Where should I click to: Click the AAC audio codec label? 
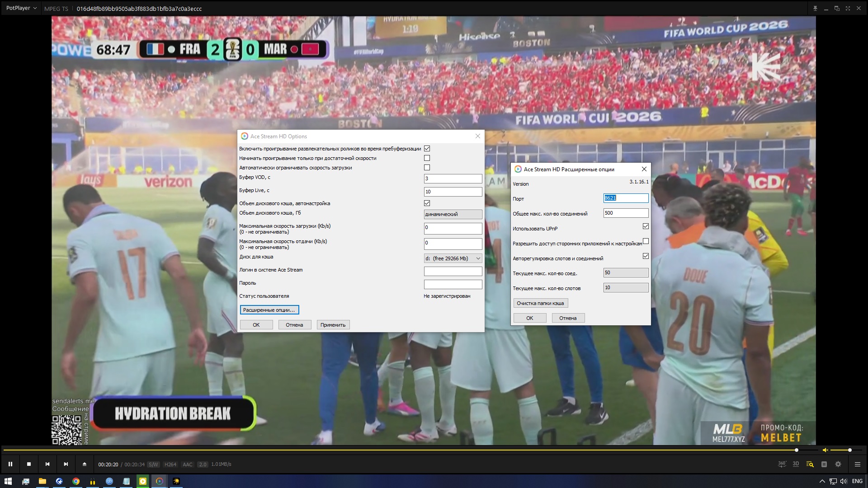(188, 465)
